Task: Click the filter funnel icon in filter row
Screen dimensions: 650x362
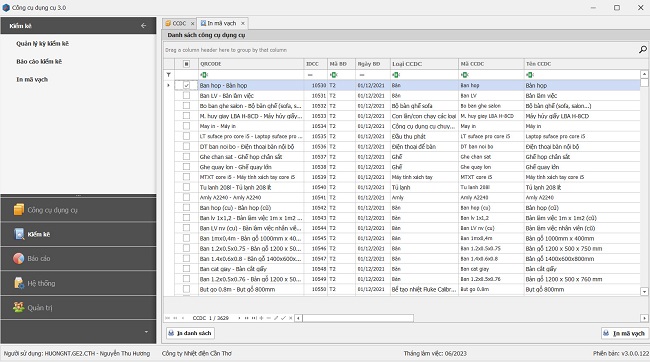Action: click(x=169, y=75)
